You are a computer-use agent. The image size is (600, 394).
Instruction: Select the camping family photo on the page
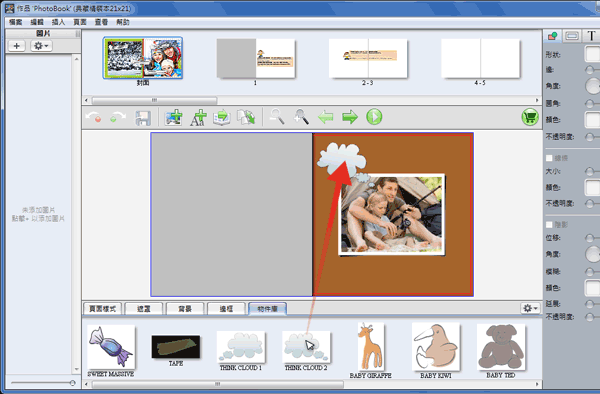(x=392, y=215)
